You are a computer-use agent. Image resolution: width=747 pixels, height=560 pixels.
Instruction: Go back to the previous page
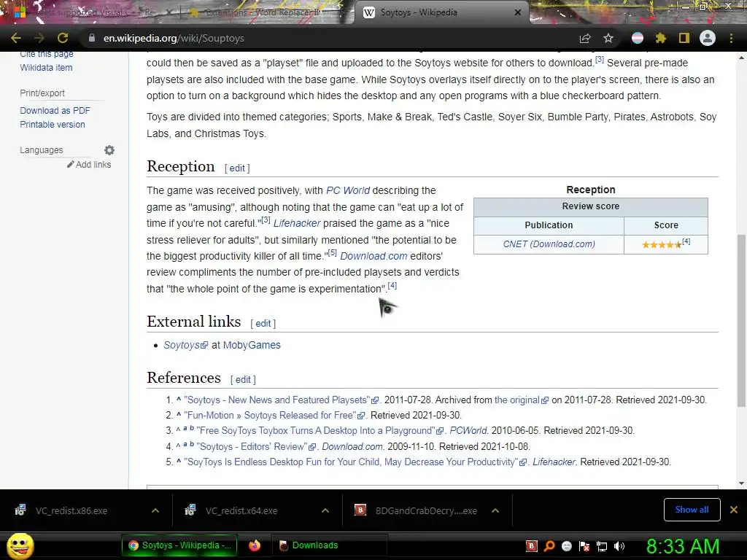(16, 38)
